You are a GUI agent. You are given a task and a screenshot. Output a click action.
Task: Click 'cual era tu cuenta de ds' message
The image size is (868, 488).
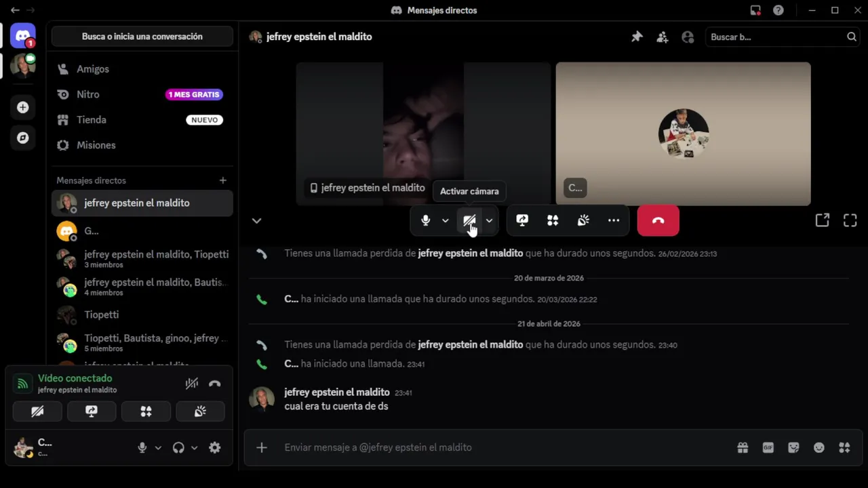point(336,406)
